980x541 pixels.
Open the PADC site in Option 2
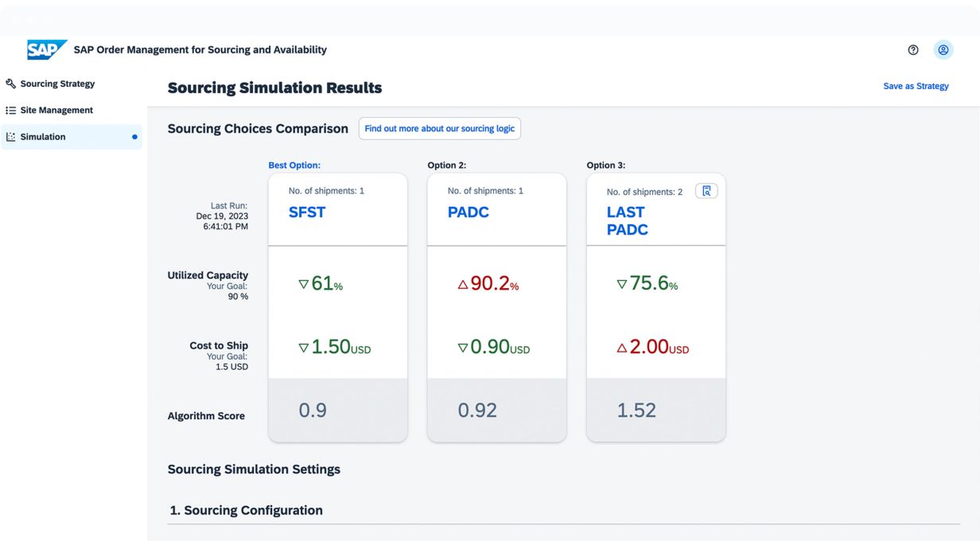pyautogui.click(x=468, y=212)
